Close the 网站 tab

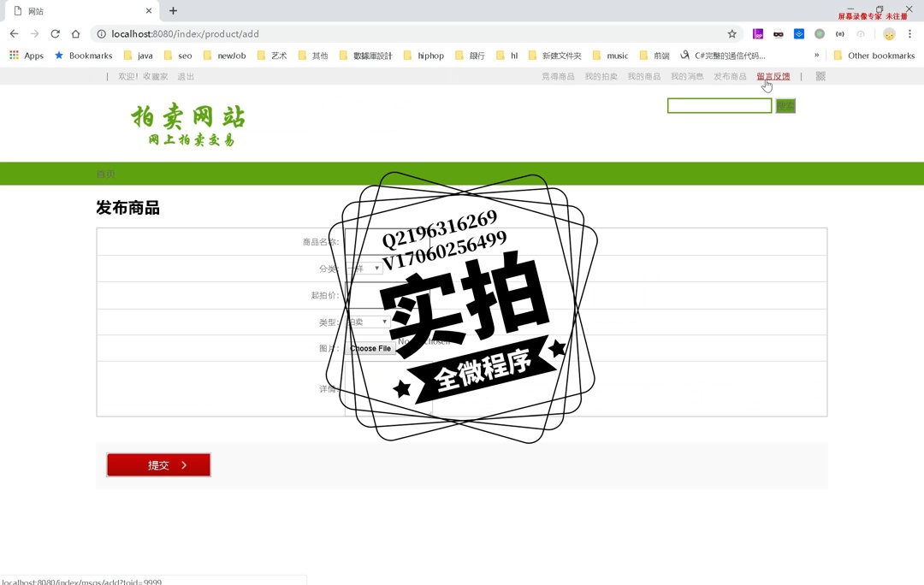point(149,10)
